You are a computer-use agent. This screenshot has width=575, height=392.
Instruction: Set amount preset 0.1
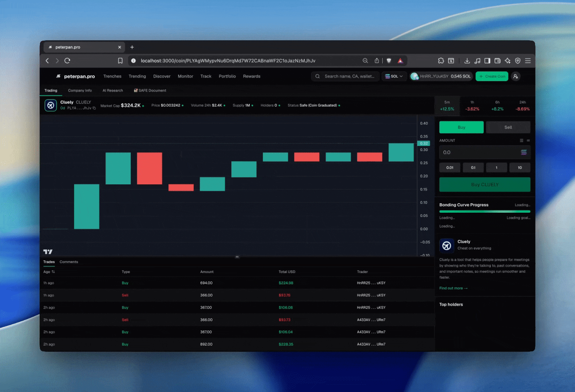(x=473, y=167)
